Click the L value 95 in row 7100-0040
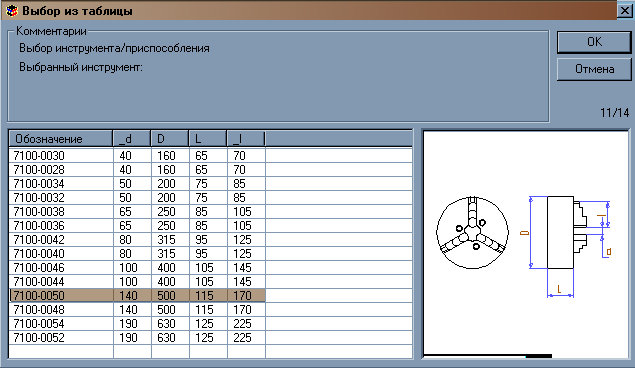Viewport: 635px width, 368px height. (208, 254)
